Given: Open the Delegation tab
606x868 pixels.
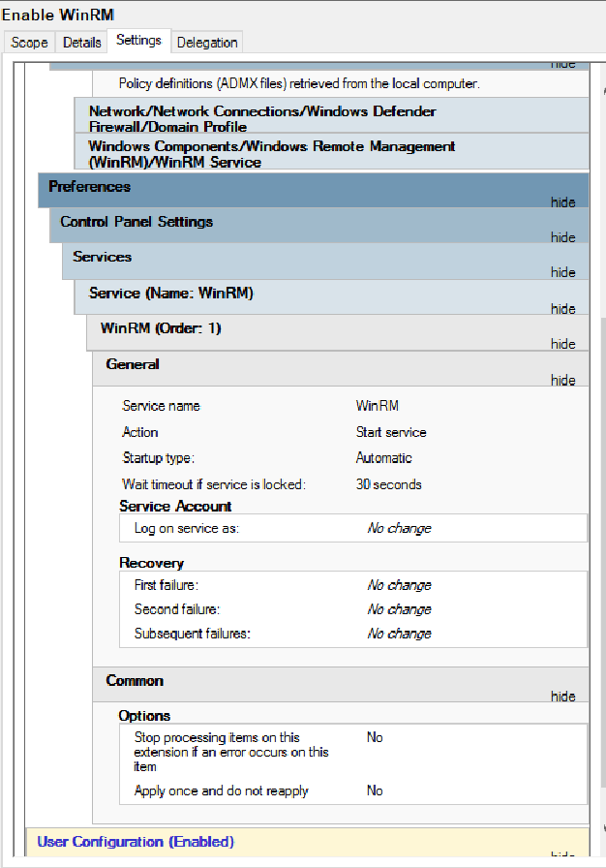Looking at the screenshot, I should click(x=207, y=42).
